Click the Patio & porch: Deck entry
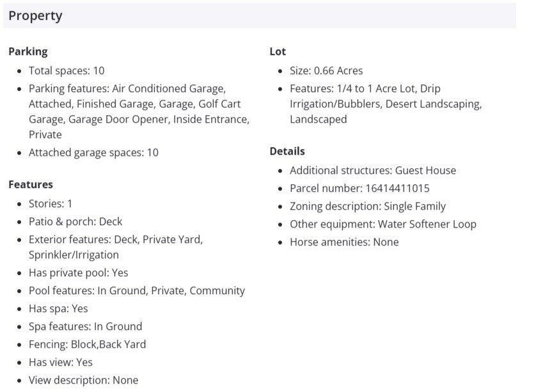This screenshot has height=392, width=534. (75, 221)
